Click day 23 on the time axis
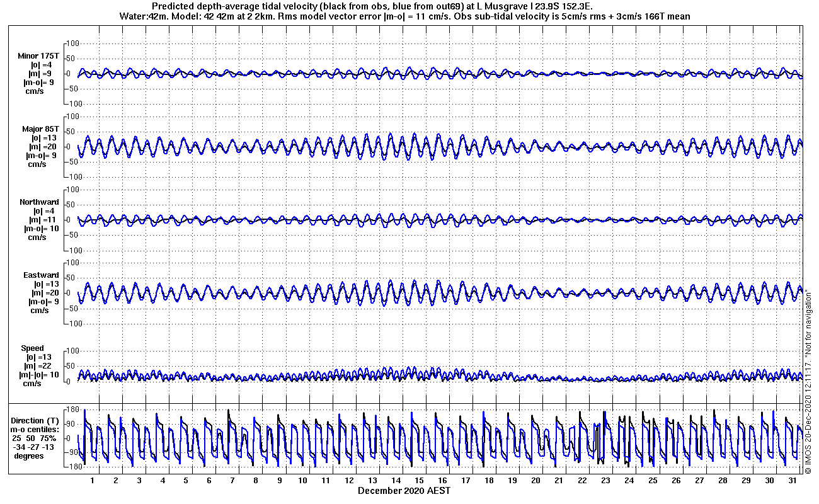 click(606, 481)
